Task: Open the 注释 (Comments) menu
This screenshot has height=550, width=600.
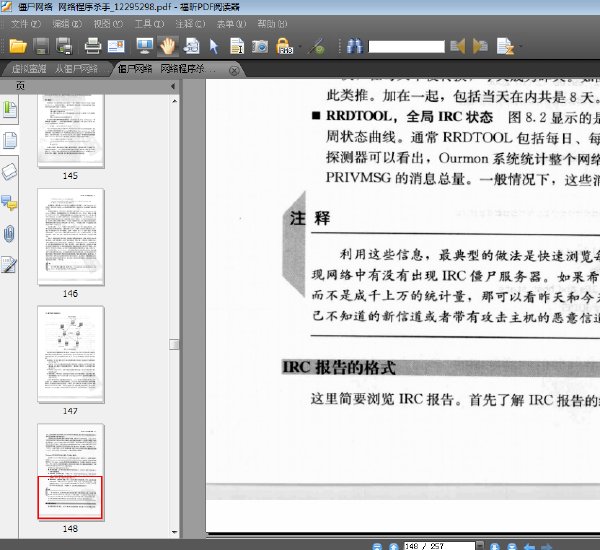Action: (x=190, y=24)
